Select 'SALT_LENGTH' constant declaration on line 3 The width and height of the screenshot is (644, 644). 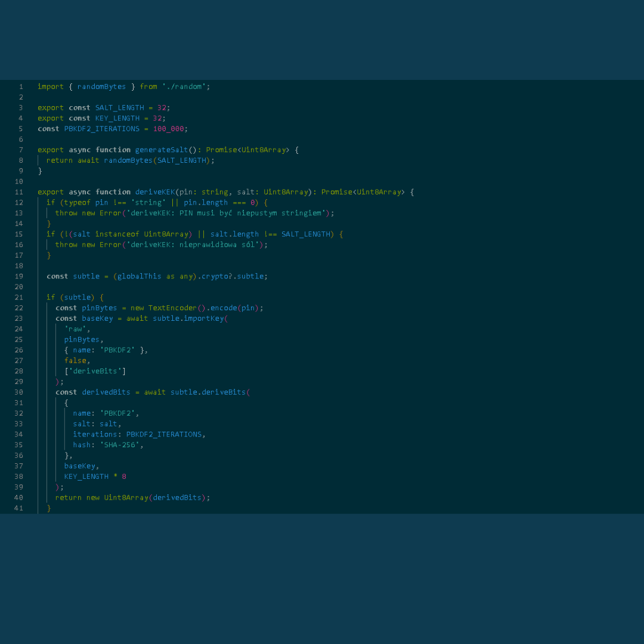pyautogui.click(x=119, y=107)
